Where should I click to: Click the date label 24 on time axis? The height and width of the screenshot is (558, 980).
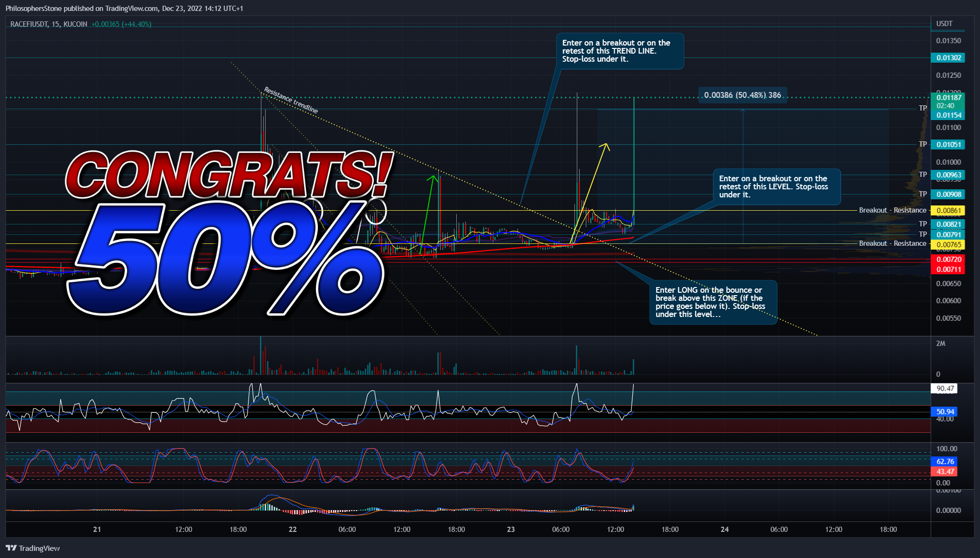725,530
